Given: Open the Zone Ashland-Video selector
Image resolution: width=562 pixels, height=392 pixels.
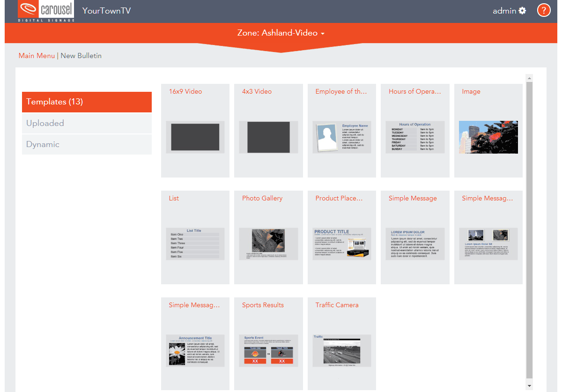Looking at the screenshot, I should [x=281, y=33].
